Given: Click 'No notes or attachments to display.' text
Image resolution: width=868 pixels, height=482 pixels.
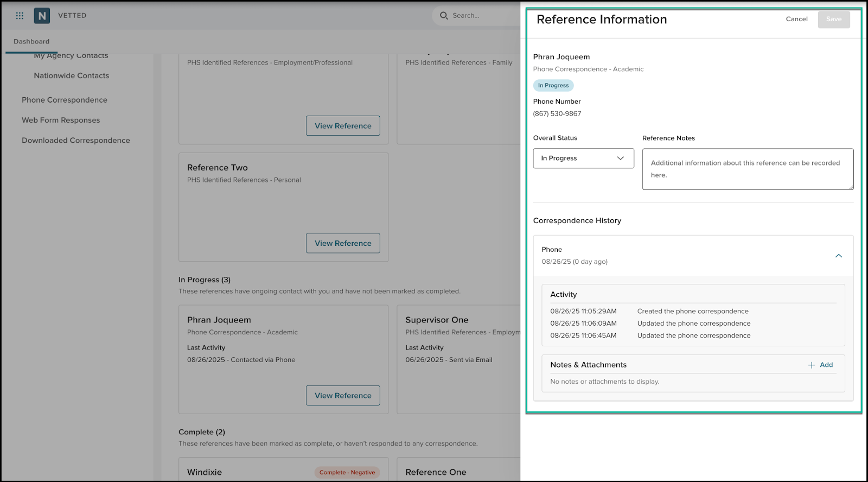Looking at the screenshot, I should pos(605,382).
